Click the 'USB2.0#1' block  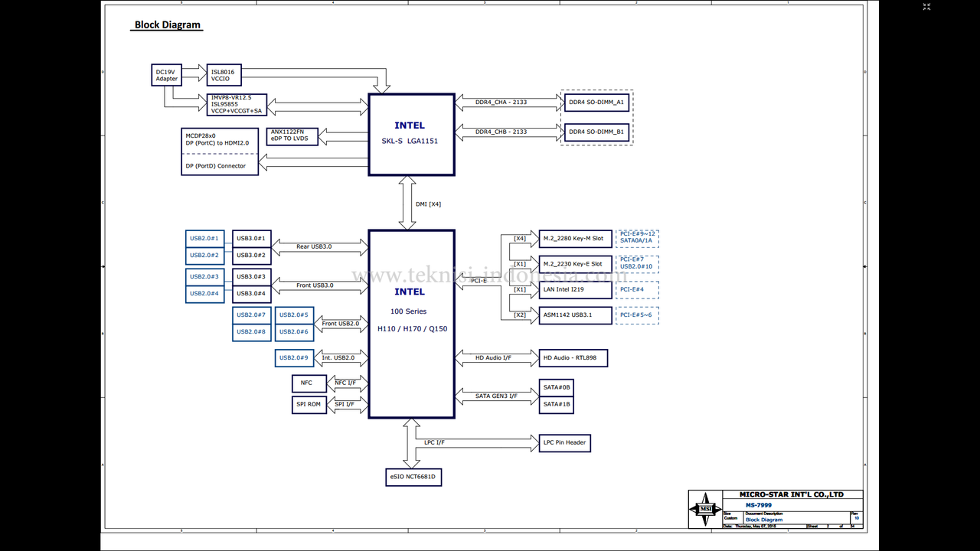pyautogui.click(x=204, y=239)
